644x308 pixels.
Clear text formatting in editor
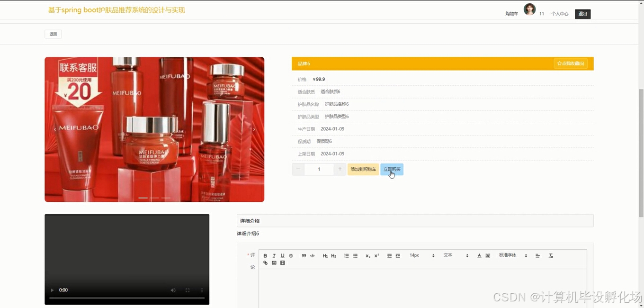click(551, 256)
